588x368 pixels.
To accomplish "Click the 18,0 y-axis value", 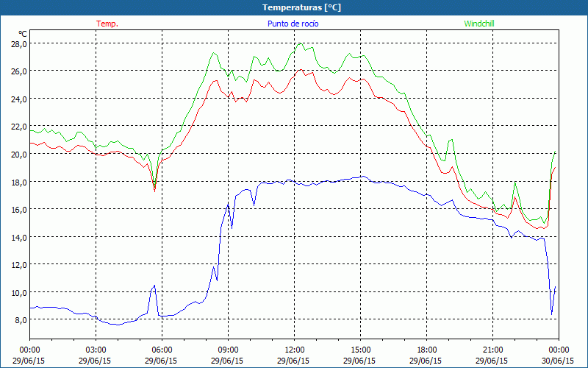I will click(x=19, y=182).
